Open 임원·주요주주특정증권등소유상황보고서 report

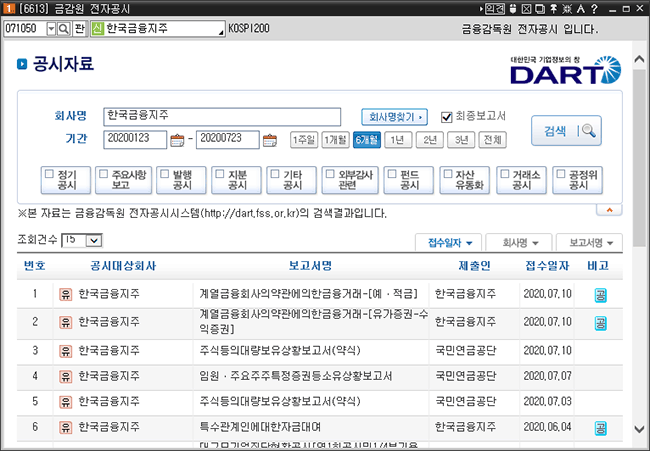296,376
